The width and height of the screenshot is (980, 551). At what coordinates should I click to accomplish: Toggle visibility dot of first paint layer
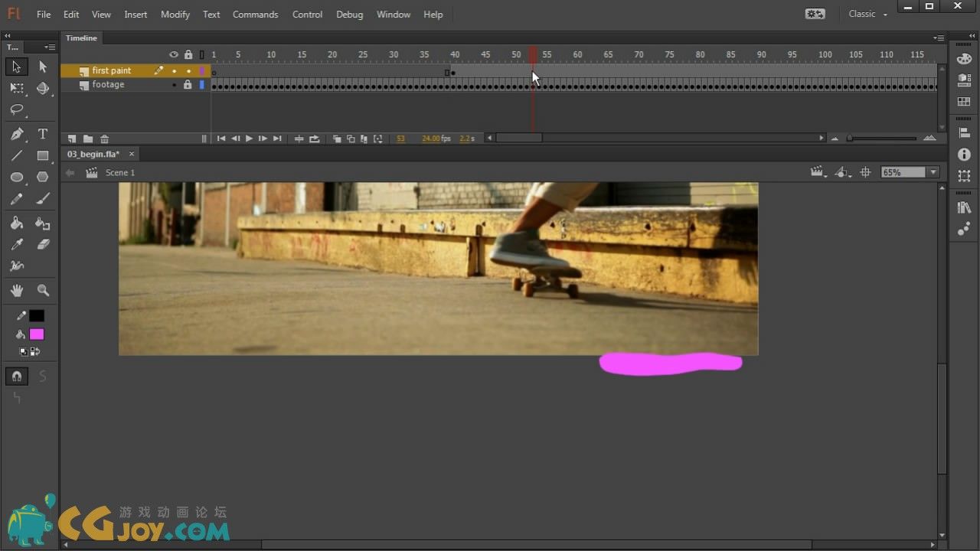point(174,70)
